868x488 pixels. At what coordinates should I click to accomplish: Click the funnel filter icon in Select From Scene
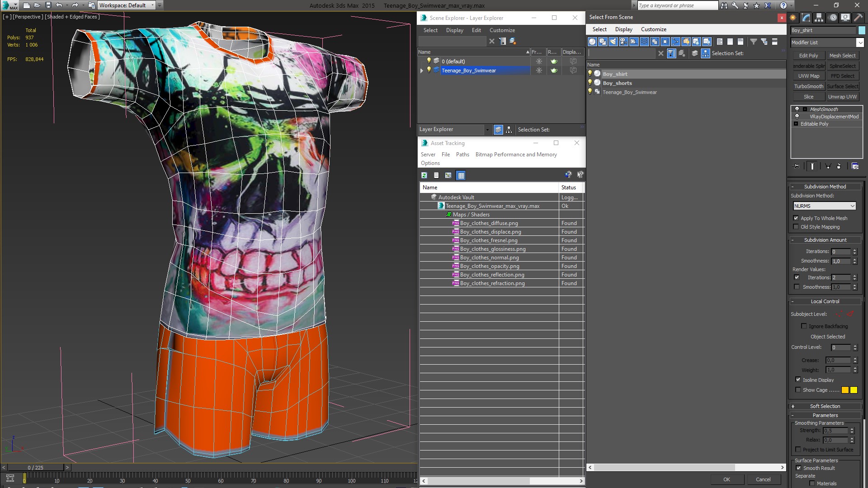point(754,42)
